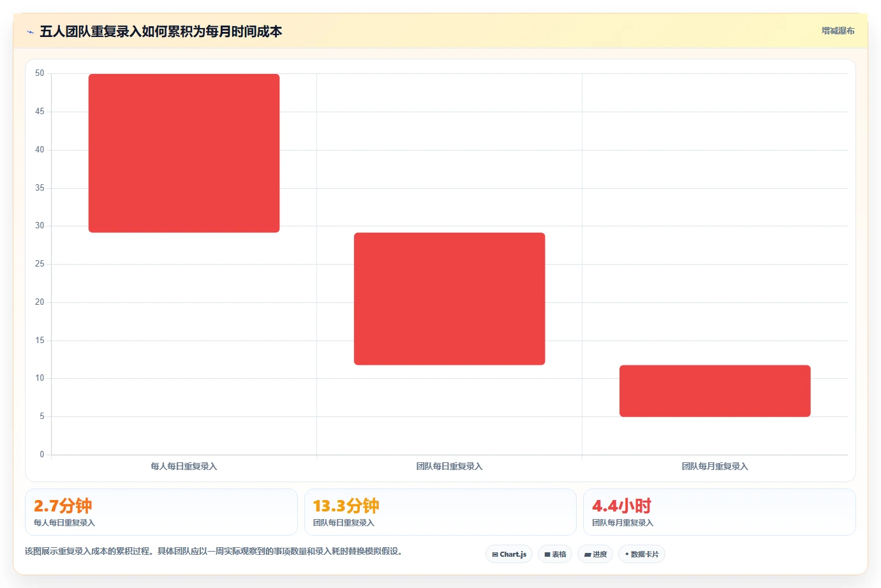
Task: Click the red bar for 团队每月重复录入
Action: click(715, 391)
